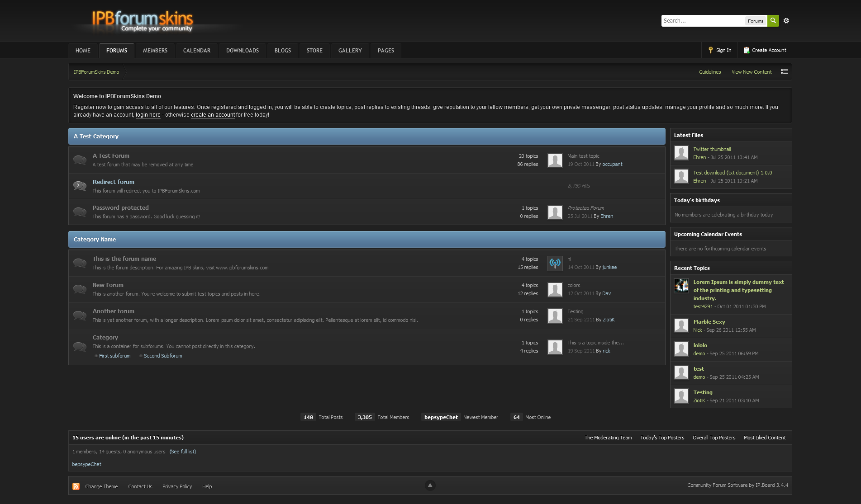Click the green search magnifier button
861x504 pixels.
[773, 21]
